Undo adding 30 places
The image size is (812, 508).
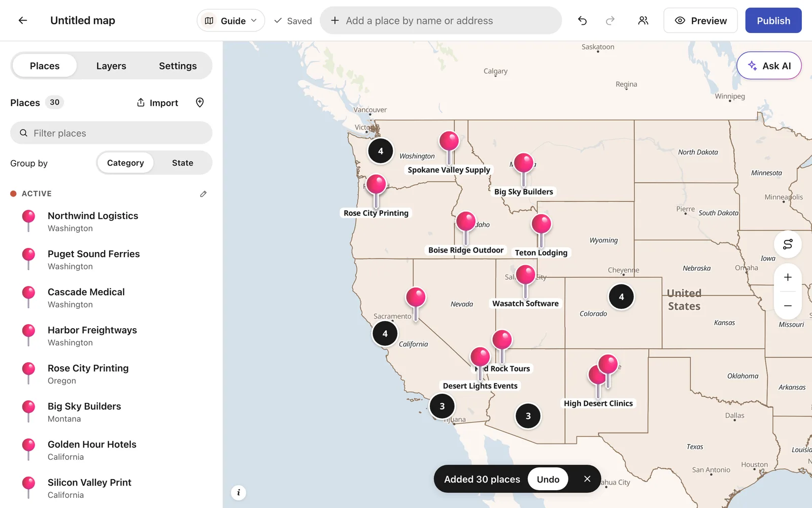(548, 479)
